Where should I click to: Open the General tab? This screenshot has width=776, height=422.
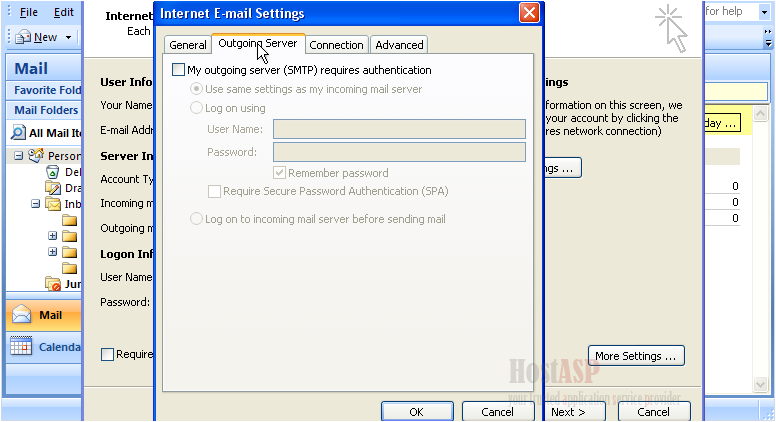[x=188, y=45]
